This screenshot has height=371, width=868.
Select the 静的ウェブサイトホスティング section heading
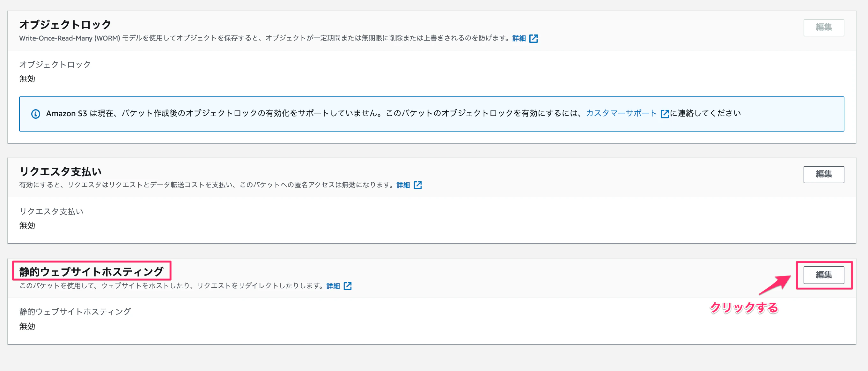(91, 271)
